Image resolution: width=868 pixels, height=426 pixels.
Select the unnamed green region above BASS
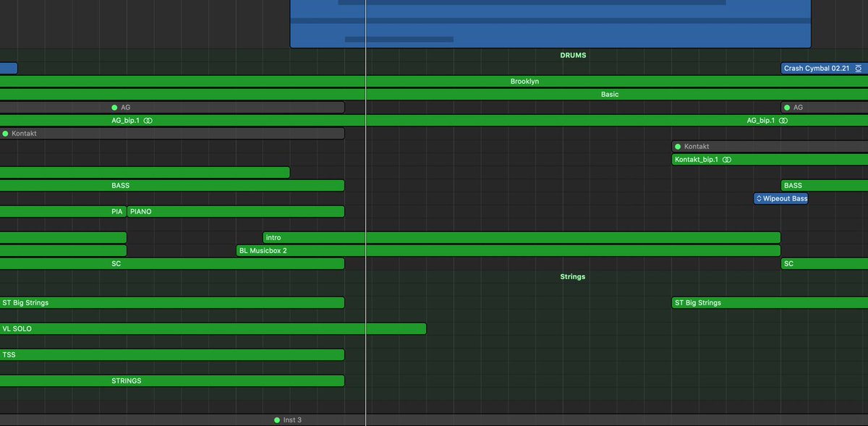(145, 173)
